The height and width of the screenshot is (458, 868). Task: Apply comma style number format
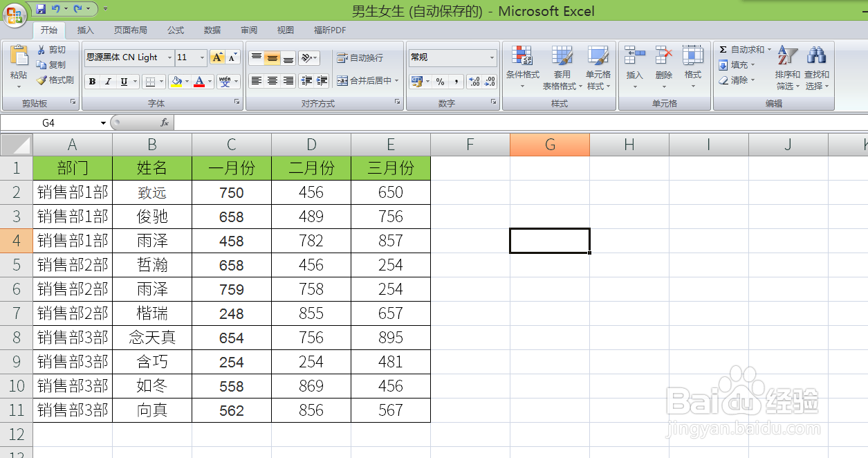(456, 82)
